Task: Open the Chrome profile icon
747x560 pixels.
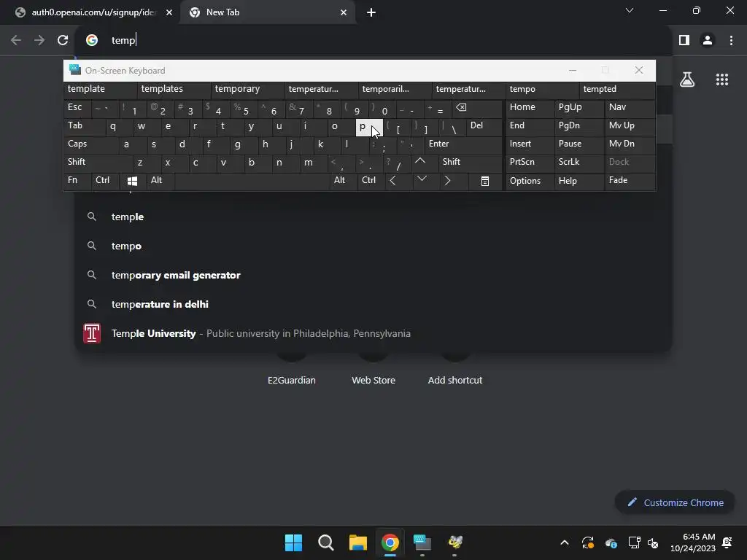Action: [x=708, y=41]
